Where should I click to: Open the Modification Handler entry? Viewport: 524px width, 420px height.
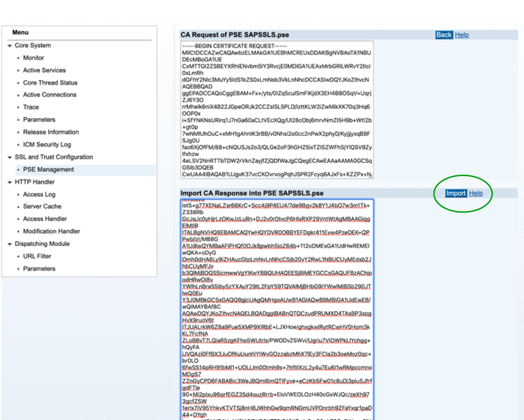[52, 231]
